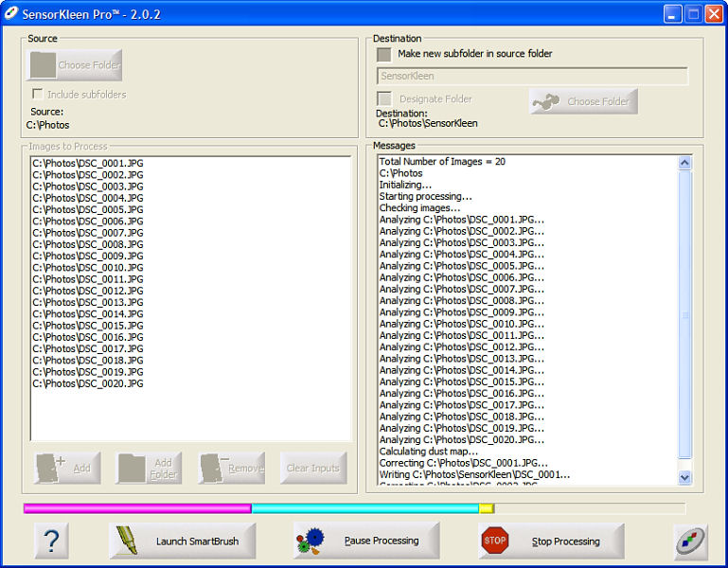Image resolution: width=728 pixels, height=568 pixels.
Task: Click the Add Folder button
Action: click(x=149, y=468)
